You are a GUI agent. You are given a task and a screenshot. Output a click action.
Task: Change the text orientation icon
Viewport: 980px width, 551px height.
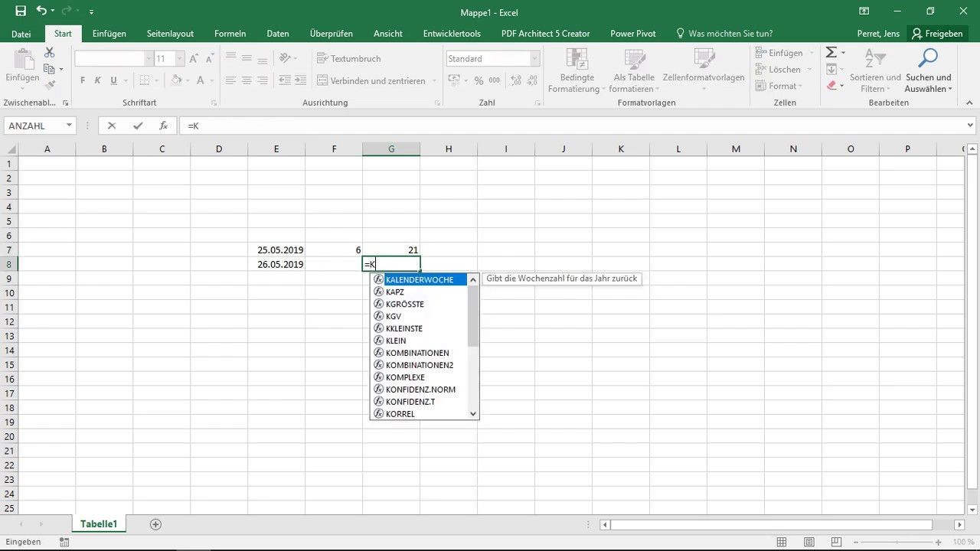tap(286, 58)
